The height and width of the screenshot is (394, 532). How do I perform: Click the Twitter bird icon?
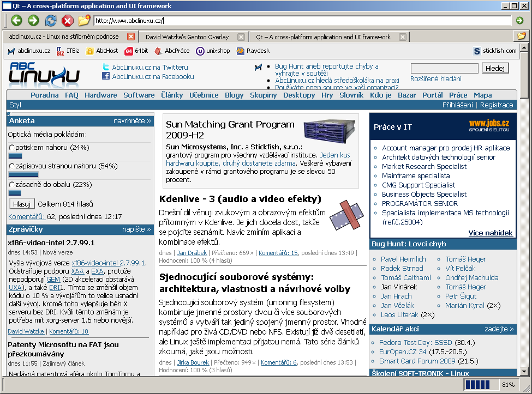(x=106, y=66)
